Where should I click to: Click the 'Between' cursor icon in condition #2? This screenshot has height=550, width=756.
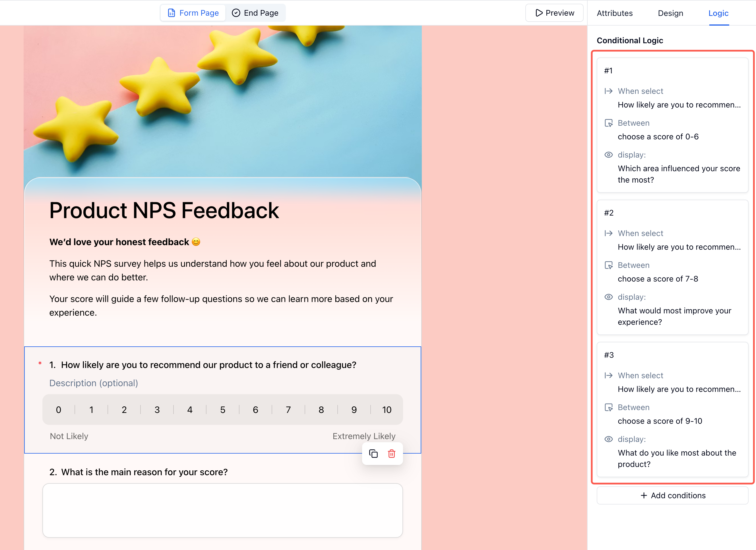(609, 265)
